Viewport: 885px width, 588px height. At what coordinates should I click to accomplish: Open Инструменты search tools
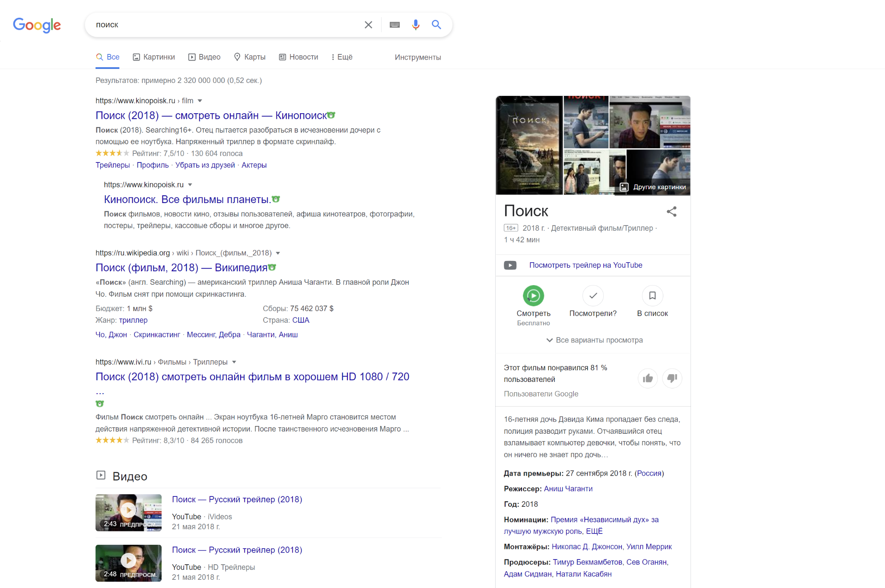(418, 57)
